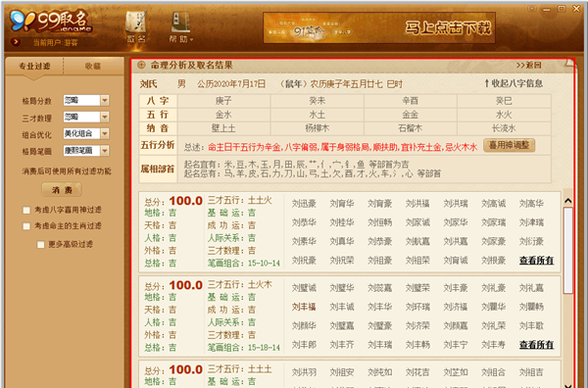Select the highlighted name 刘丰福
This screenshot has width=588, height=388.
point(304,307)
